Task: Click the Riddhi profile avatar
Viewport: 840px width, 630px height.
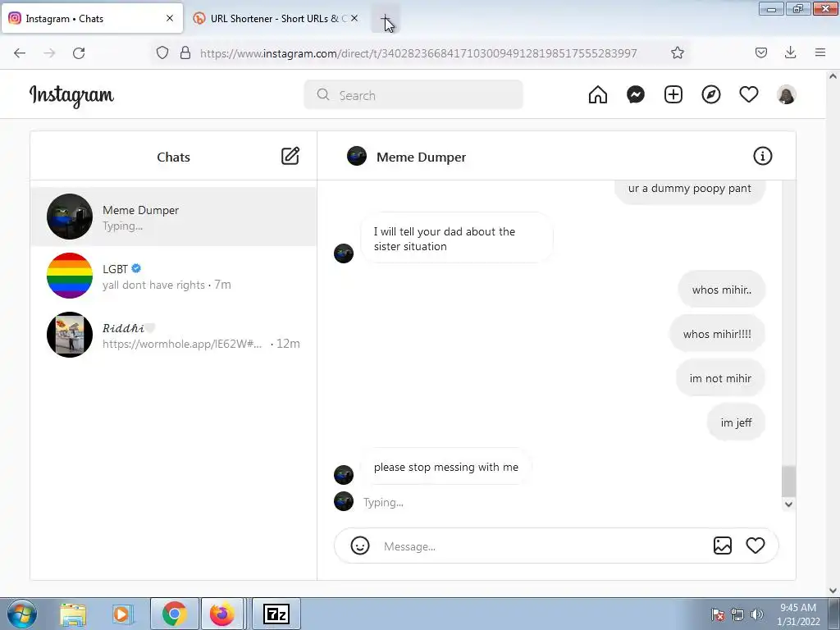Action: (x=70, y=335)
